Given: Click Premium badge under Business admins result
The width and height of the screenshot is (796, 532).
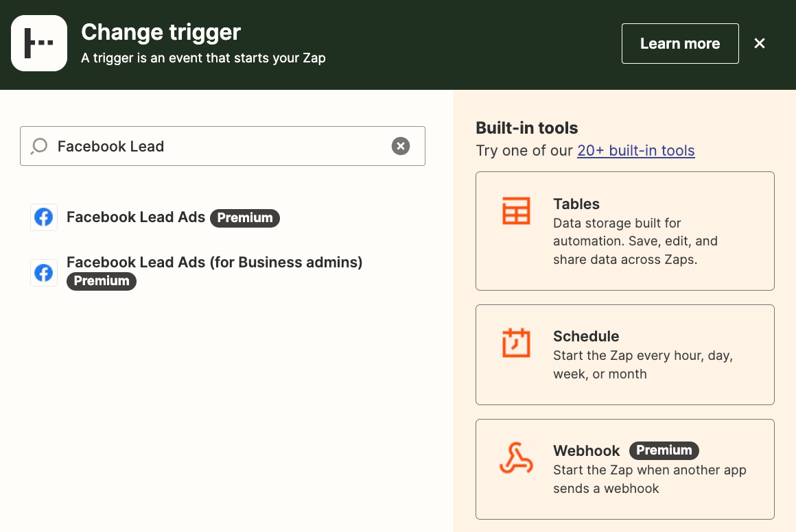Looking at the screenshot, I should (102, 281).
